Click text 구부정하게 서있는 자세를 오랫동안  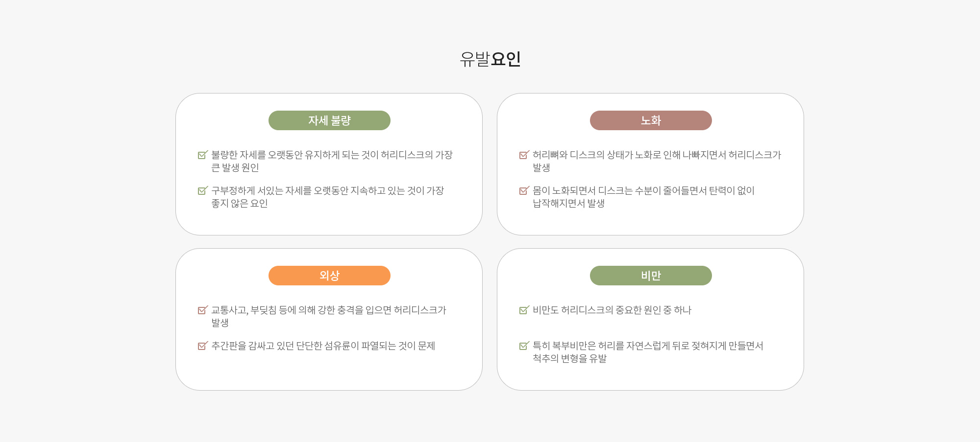coord(280,190)
